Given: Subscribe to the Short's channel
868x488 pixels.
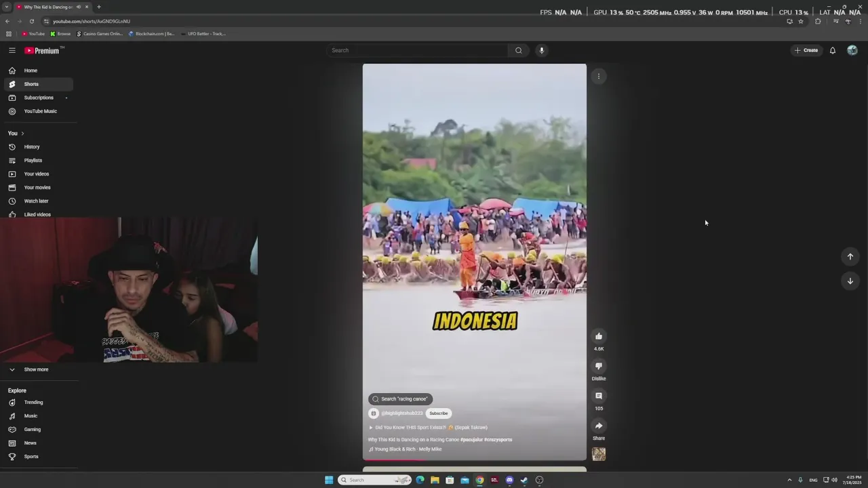Looking at the screenshot, I should 439,413.
